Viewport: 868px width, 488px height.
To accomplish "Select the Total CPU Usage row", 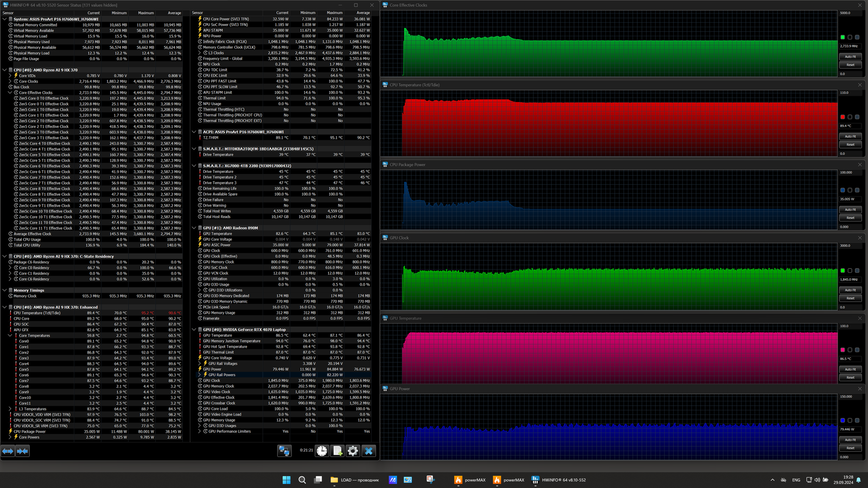I will pyautogui.click(x=95, y=240).
